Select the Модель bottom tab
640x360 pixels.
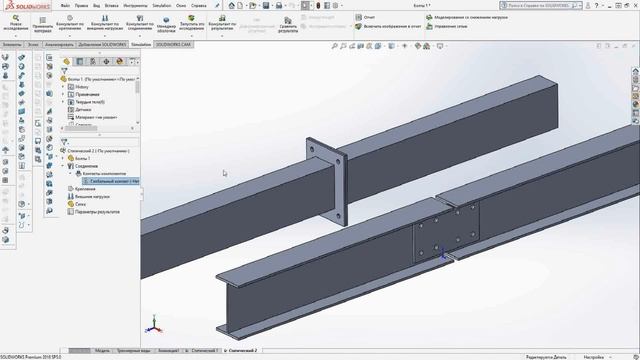tap(102, 351)
